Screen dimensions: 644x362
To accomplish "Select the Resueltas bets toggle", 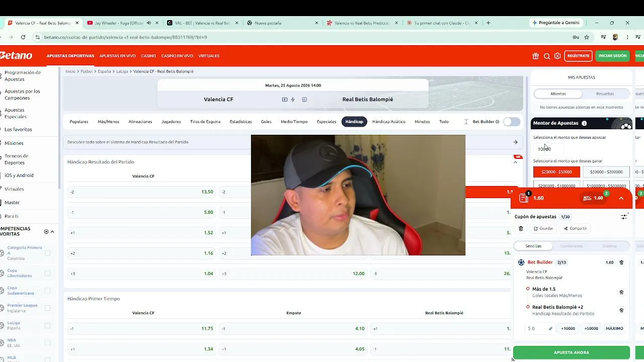I will [605, 94].
